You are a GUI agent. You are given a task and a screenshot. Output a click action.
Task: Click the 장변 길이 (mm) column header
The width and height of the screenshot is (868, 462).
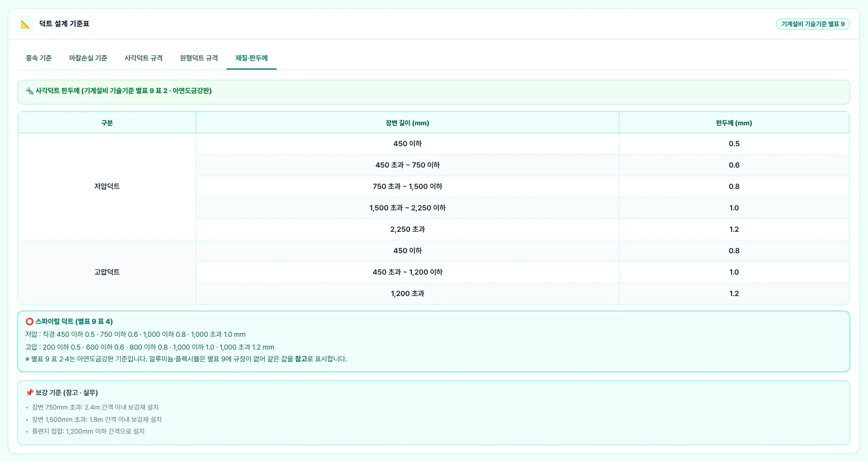[408, 123]
